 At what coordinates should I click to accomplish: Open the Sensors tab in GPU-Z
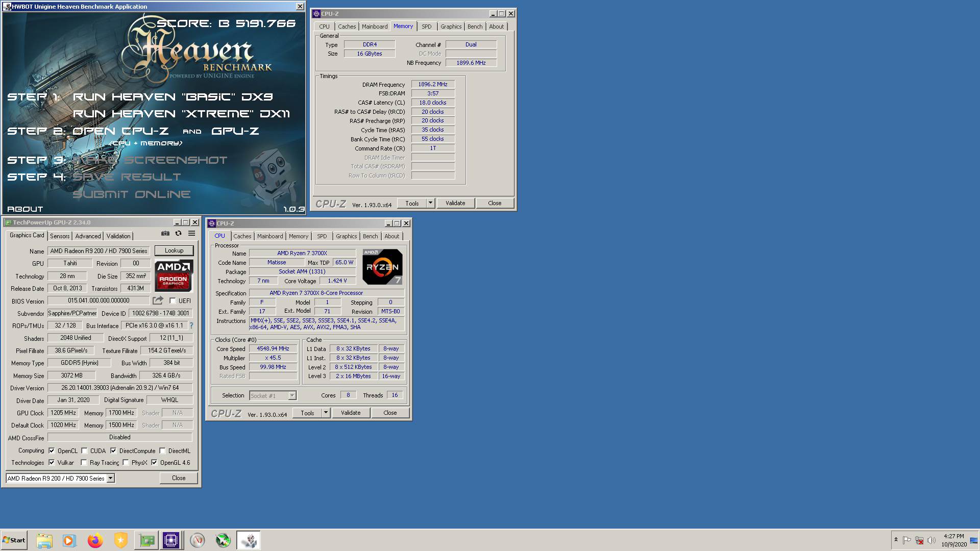pos(60,236)
